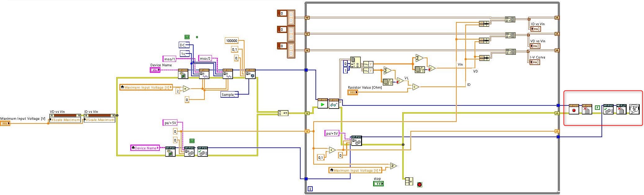Click the loop iteration terminal i
Viewport: 644px width, 195px height.
pos(310,189)
